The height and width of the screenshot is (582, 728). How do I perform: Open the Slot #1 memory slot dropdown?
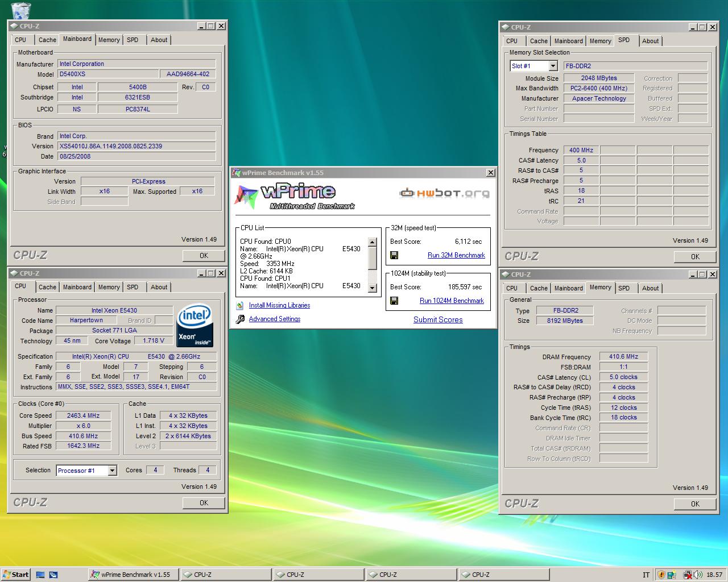[553, 66]
